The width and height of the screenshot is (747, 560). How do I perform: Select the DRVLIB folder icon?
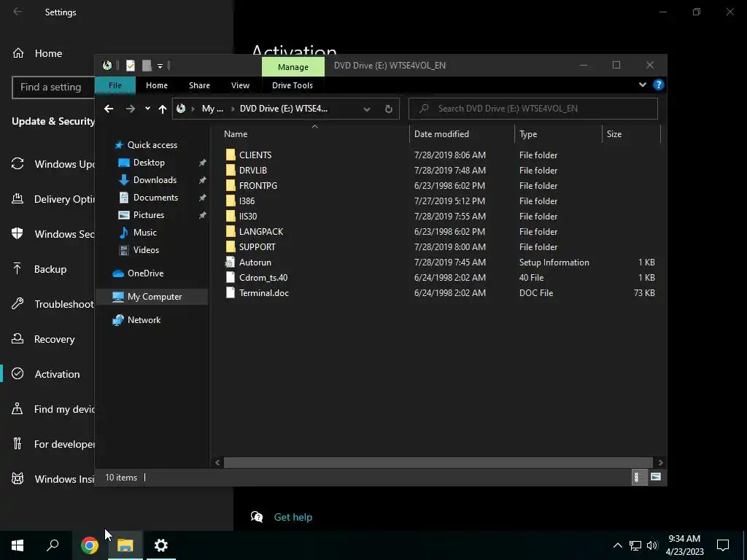coord(231,170)
